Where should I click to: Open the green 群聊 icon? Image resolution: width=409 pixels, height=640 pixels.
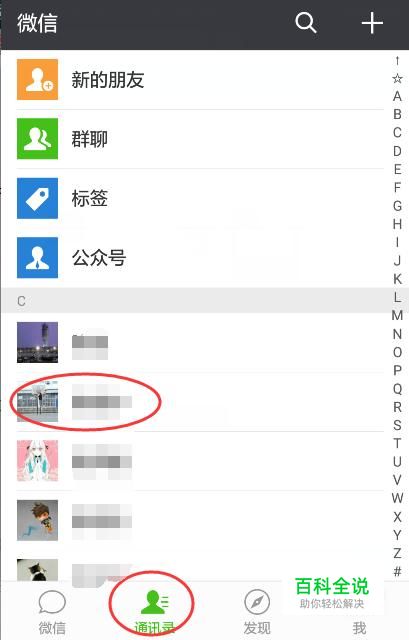click(37, 139)
